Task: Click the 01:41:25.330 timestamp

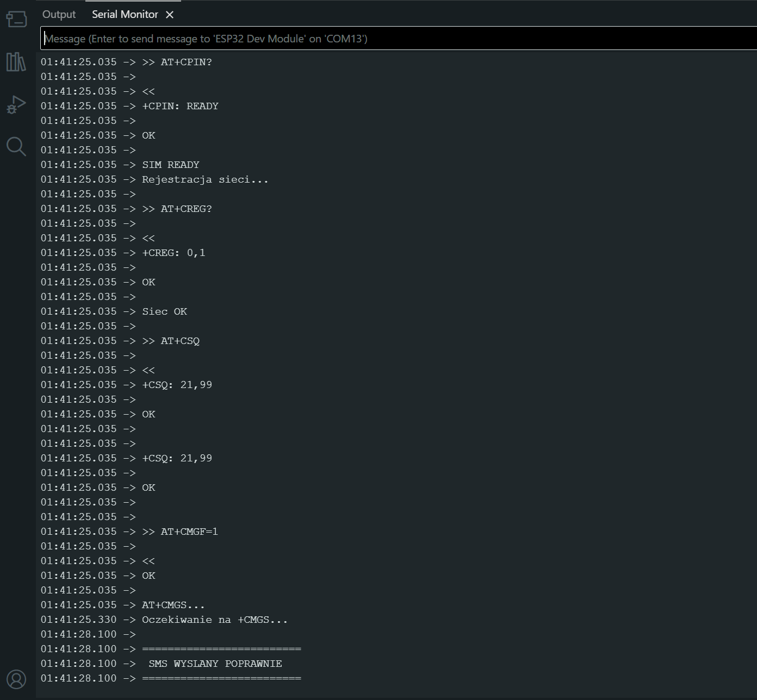Action: 78,620
